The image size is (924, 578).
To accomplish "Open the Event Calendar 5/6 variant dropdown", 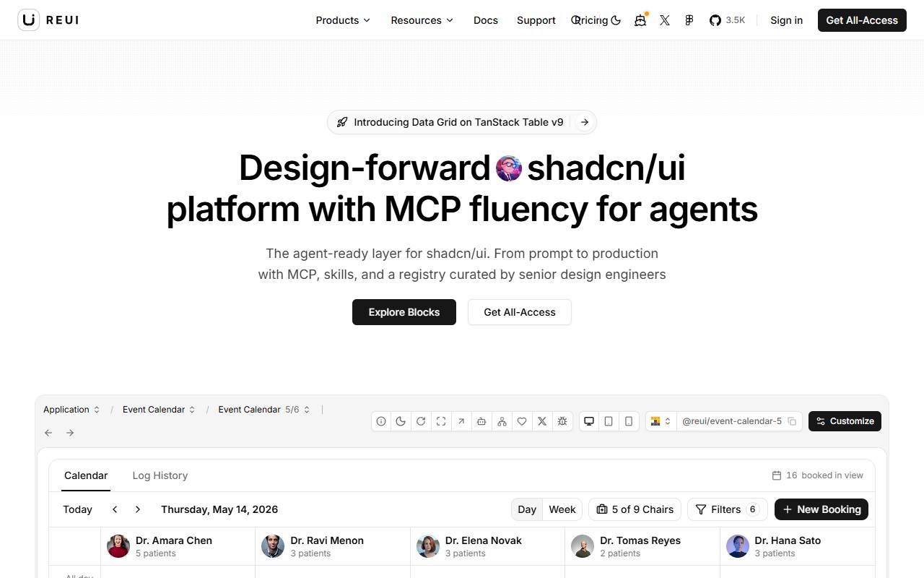I will click(264, 410).
